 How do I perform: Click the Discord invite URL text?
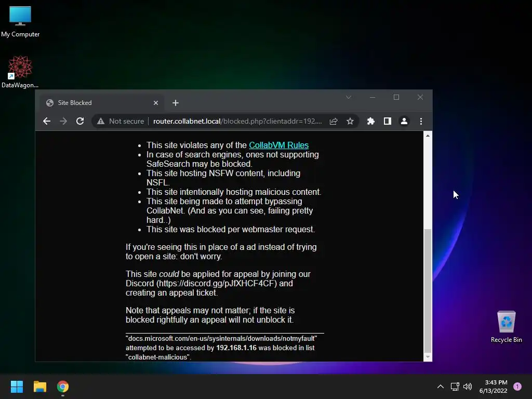[x=217, y=283]
